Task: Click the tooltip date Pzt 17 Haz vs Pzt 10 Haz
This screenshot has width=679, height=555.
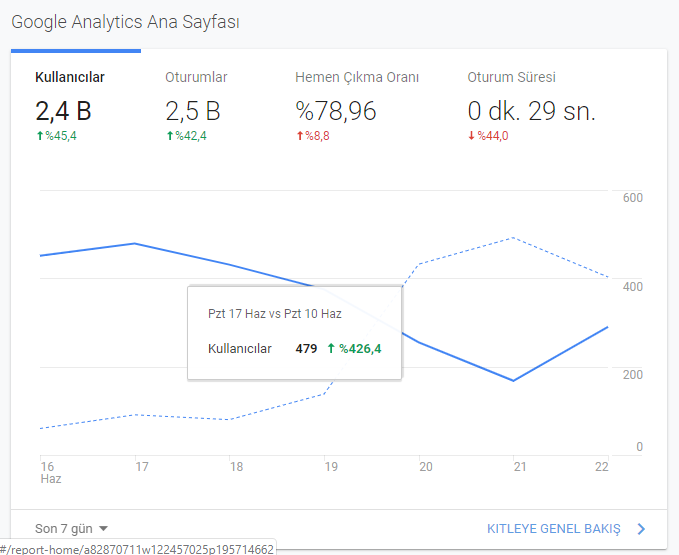Action: (275, 313)
